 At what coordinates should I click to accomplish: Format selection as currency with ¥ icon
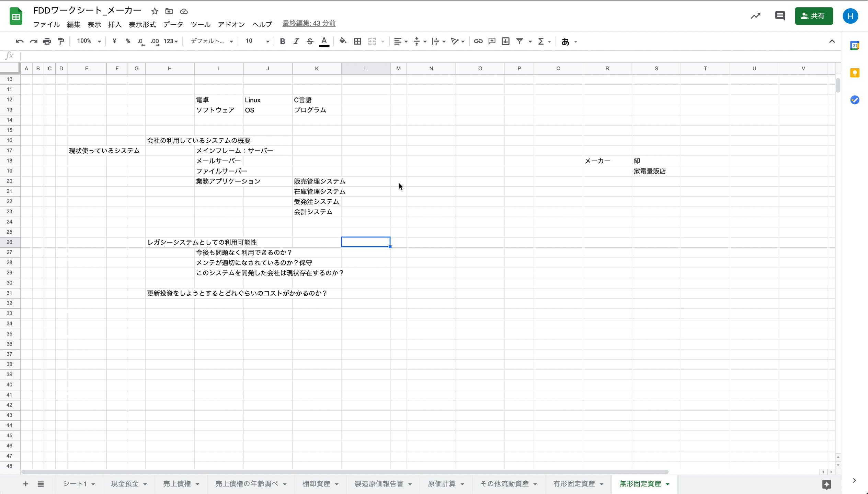coord(114,41)
